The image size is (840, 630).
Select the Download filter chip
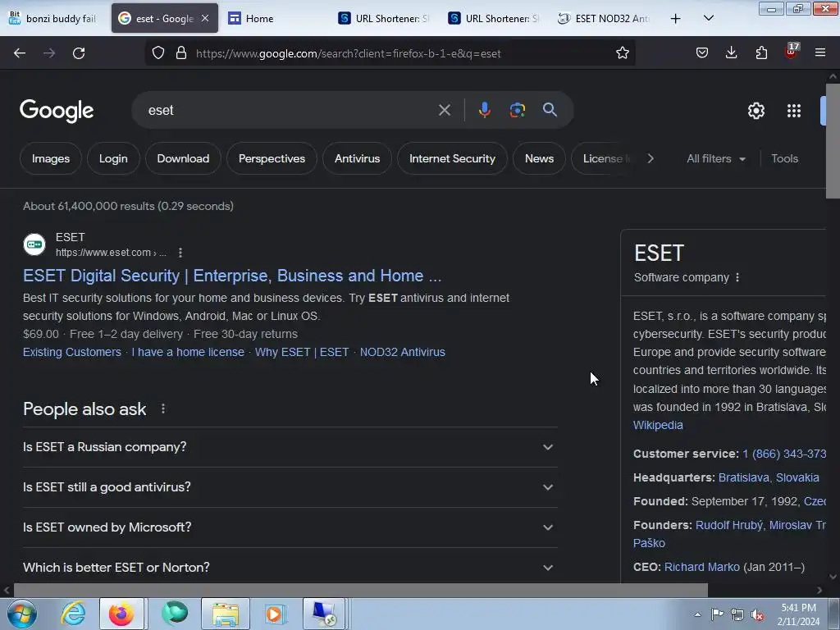coord(183,158)
